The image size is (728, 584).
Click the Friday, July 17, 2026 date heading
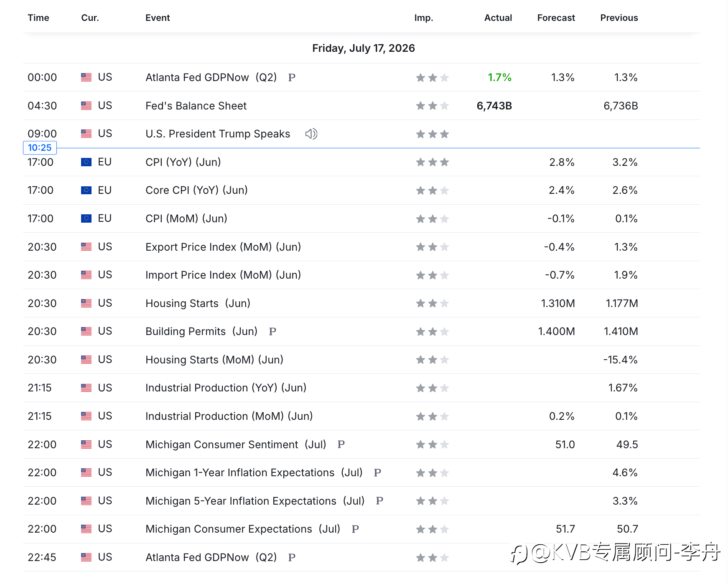(364, 48)
